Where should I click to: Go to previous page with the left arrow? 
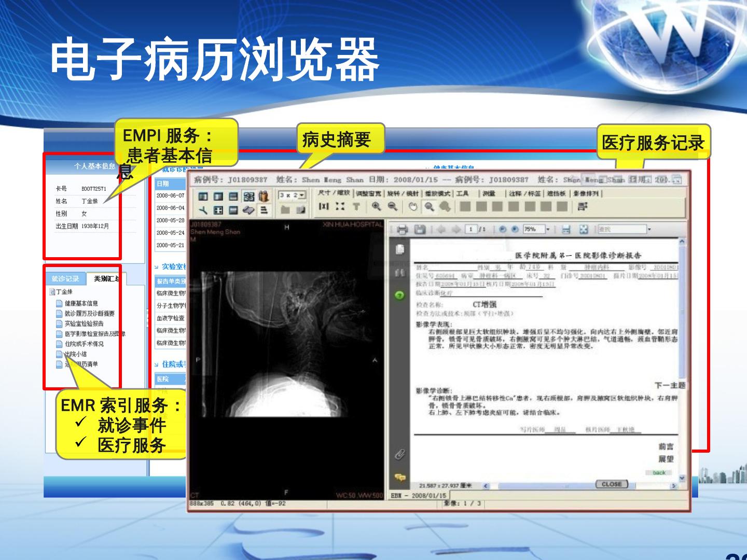[441, 229]
